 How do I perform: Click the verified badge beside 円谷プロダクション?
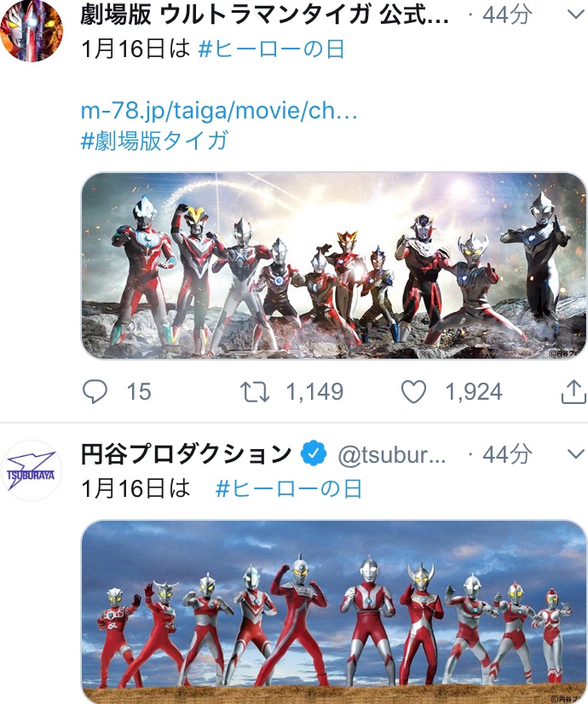point(314,454)
